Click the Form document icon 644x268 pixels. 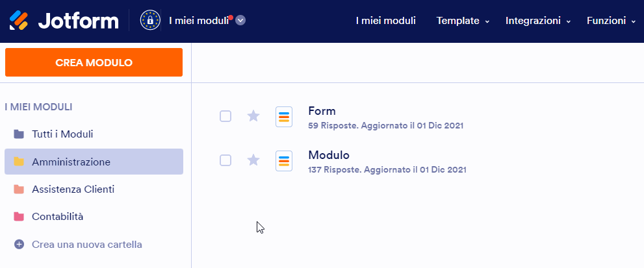click(284, 117)
